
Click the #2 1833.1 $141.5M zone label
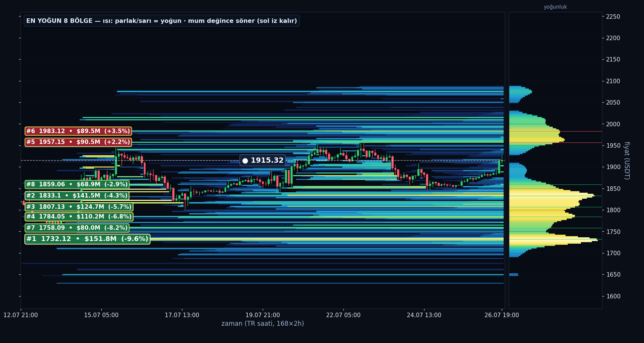77,196
